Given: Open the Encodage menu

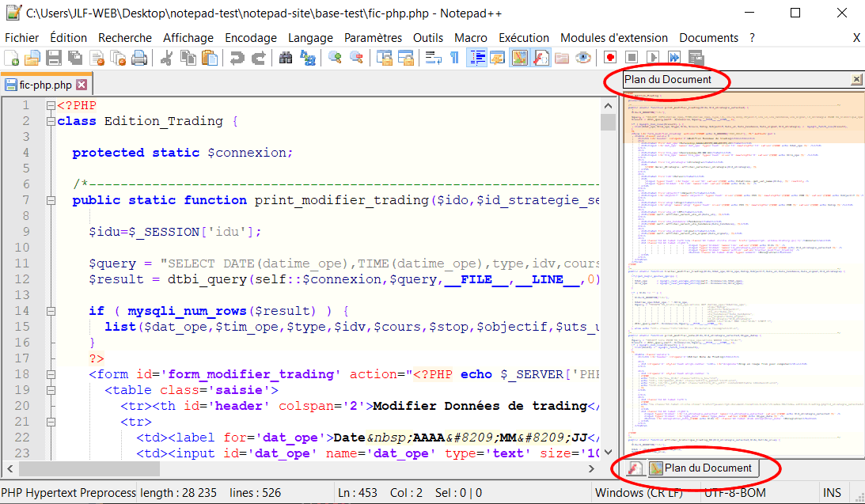Looking at the screenshot, I should tap(250, 38).
